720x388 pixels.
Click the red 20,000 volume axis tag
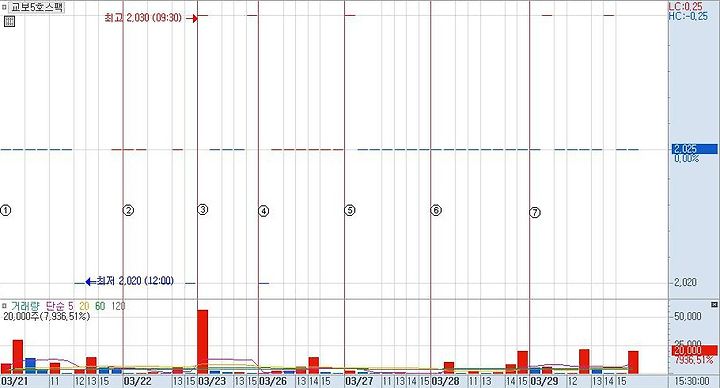pos(694,351)
